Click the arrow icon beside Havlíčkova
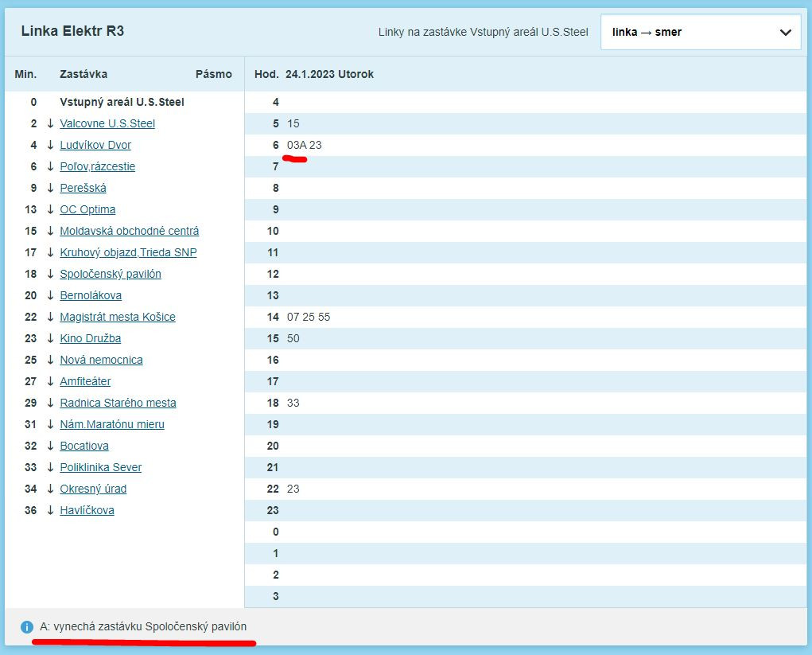 click(50, 510)
